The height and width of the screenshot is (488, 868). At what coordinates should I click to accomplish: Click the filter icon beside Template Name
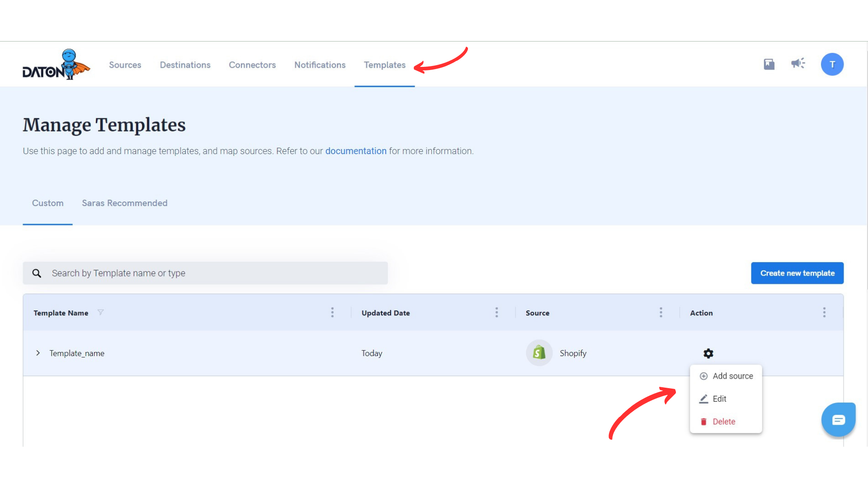pyautogui.click(x=100, y=312)
